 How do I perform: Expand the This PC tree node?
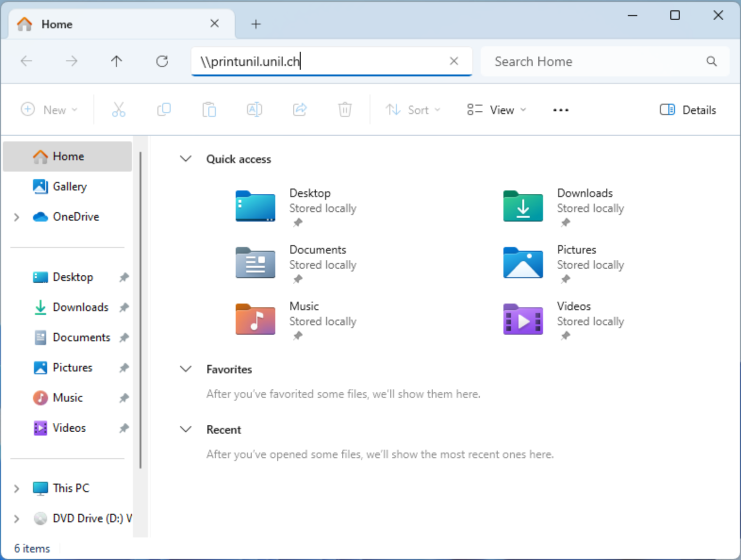[16, 488]
